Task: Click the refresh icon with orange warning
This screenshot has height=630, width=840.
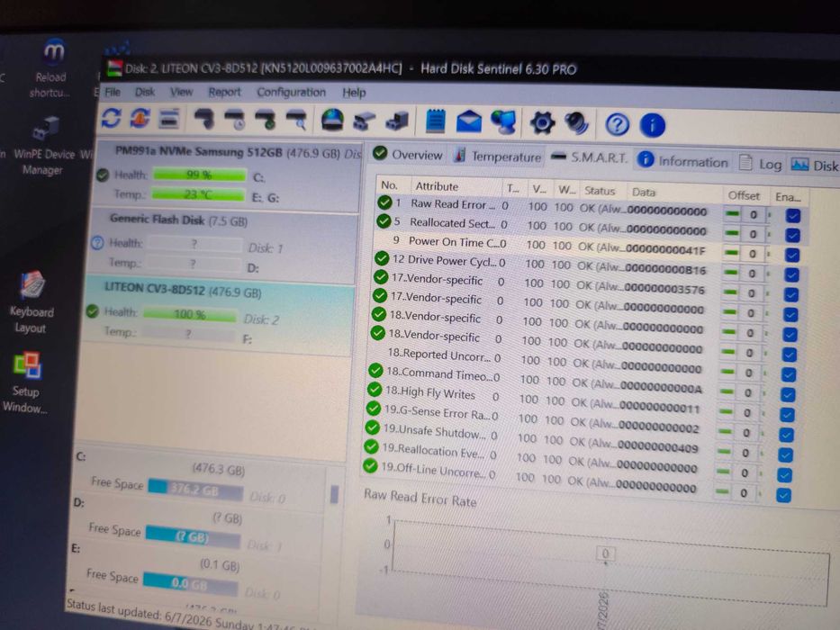Action: tap(140, 118)
